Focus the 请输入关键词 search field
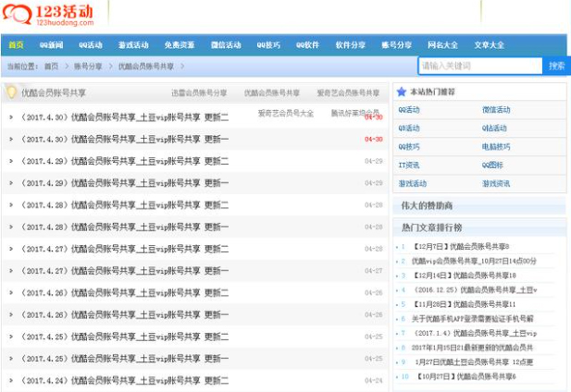 (478, 66)
